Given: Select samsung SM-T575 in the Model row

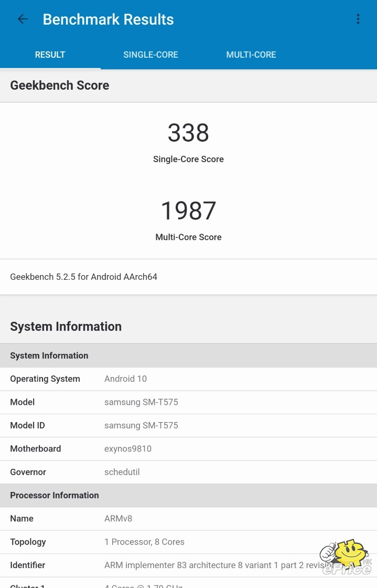Looking at the screenshot, I should click(x=141, y=402).
